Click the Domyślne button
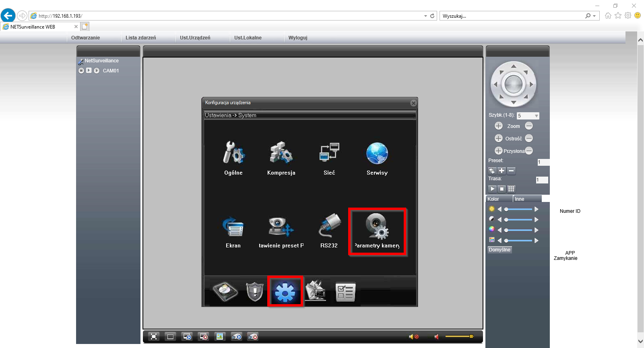This screenshot has width=644, height=348. click(x=500, y=250)
